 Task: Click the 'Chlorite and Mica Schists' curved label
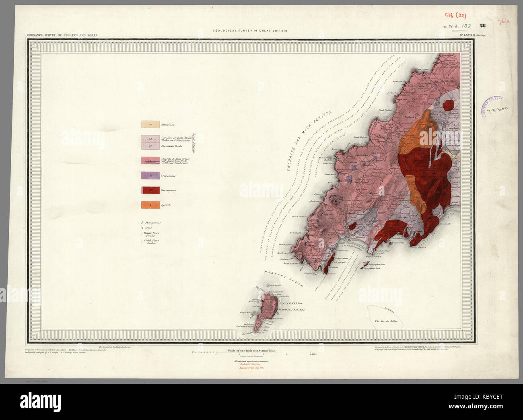[309, 141]
